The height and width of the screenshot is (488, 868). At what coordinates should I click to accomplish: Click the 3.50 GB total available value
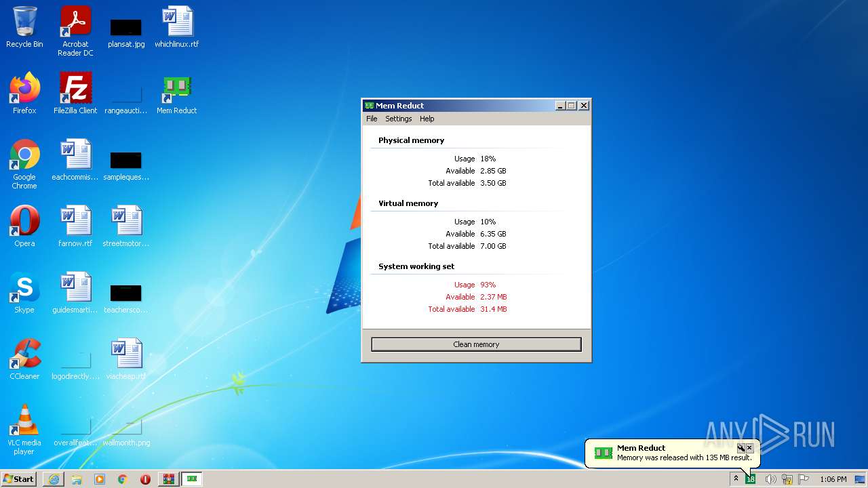(493, 183)
